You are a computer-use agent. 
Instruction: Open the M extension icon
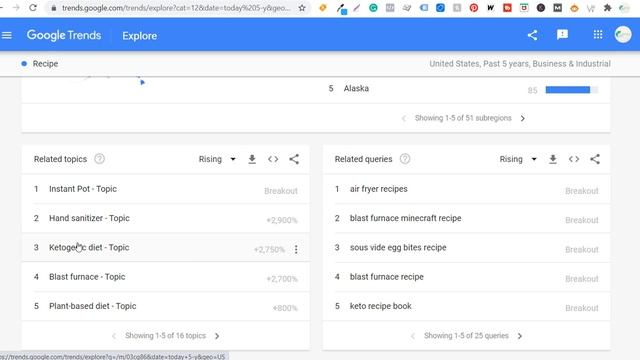(558, 8)
